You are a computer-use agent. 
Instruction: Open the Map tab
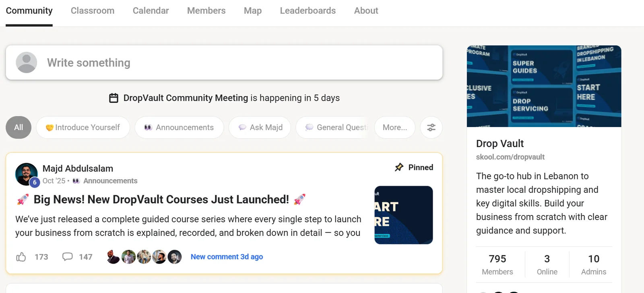click(x=253, y=11)
